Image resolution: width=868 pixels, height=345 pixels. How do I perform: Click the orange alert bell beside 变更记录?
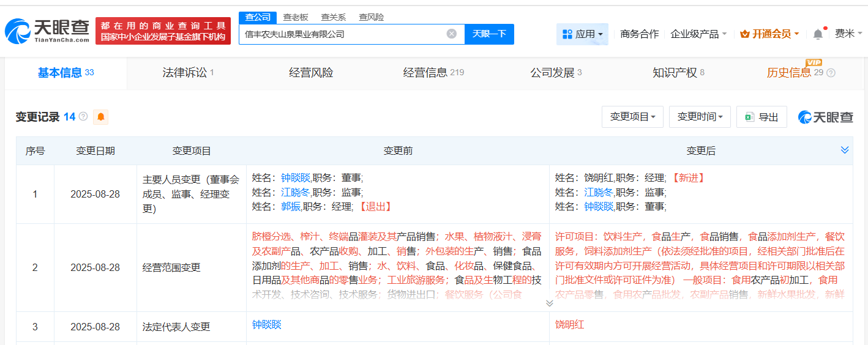(x=100, y=117)
